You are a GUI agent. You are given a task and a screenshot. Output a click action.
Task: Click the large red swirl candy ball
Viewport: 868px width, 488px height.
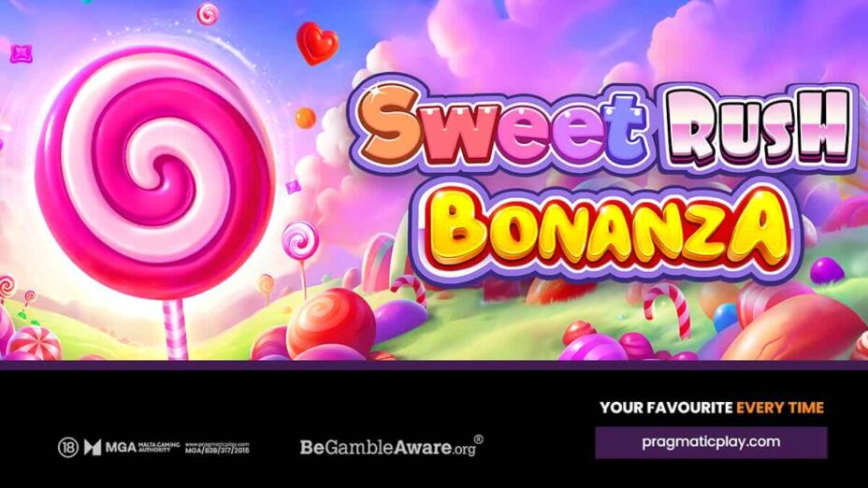[x=331, y=321]
